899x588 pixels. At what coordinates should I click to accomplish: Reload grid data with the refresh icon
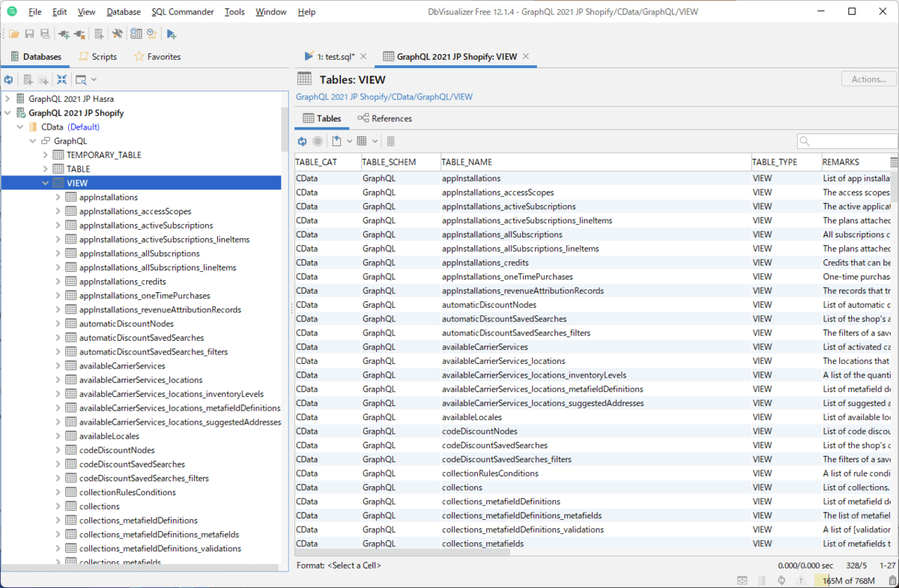pos(302,141)
